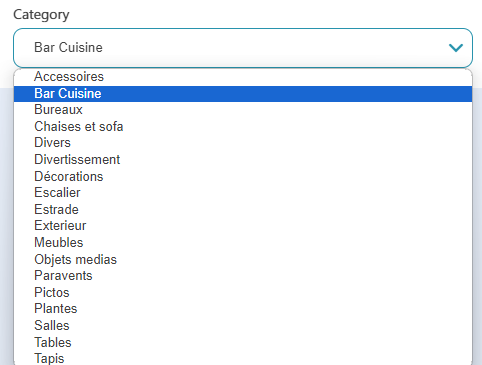Select the Paravents option
This screenshot has width=482, height=365.
point(243,276)
